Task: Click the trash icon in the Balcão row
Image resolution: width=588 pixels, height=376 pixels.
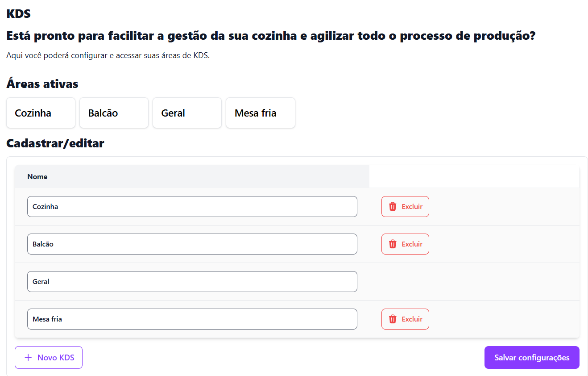Action: (x=393, y=244)
